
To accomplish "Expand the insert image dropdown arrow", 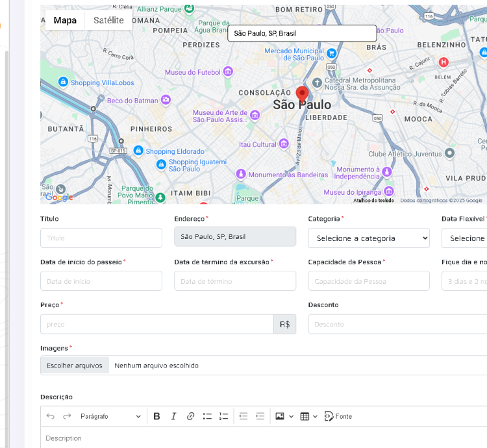I will (292, 416).
